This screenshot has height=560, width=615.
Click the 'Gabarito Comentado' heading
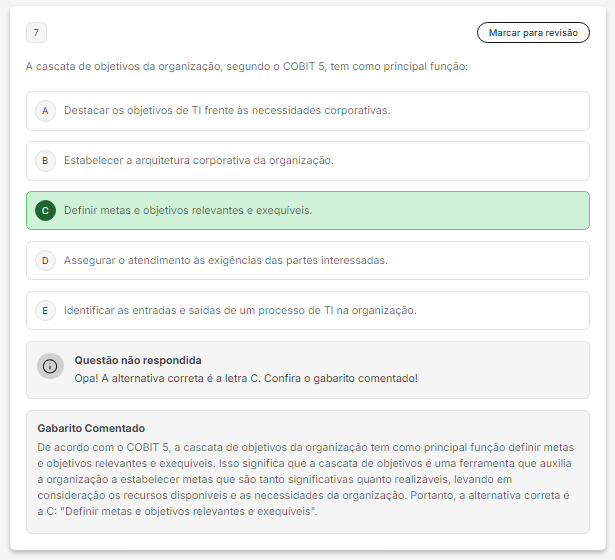pyautogui.click(x=91, y=428)
